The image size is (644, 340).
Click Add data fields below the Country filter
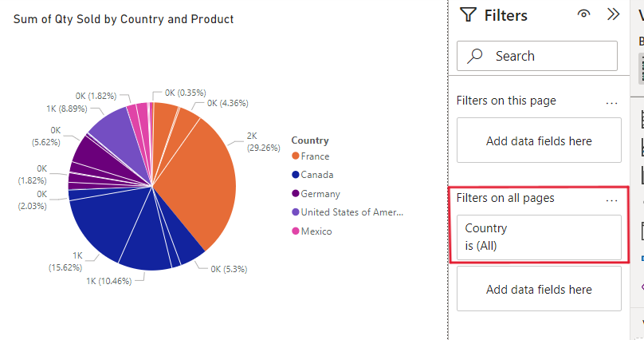click(x=539, y=290)
